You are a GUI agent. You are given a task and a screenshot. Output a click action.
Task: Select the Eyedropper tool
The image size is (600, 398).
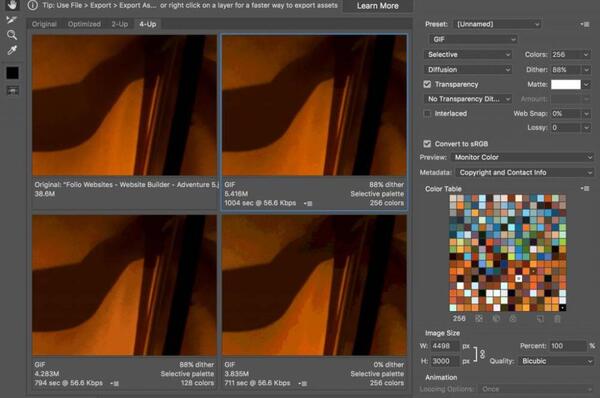pos(12,50)
